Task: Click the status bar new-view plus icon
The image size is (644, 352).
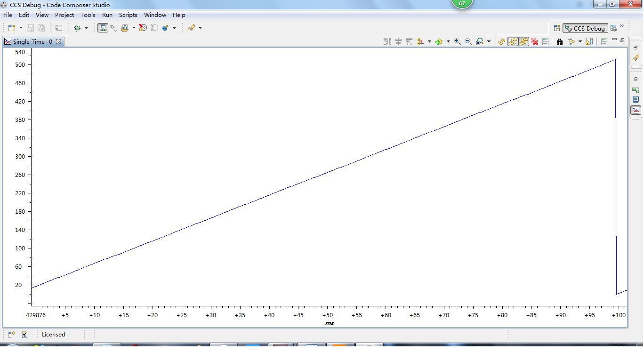Action: coord(12,335)
